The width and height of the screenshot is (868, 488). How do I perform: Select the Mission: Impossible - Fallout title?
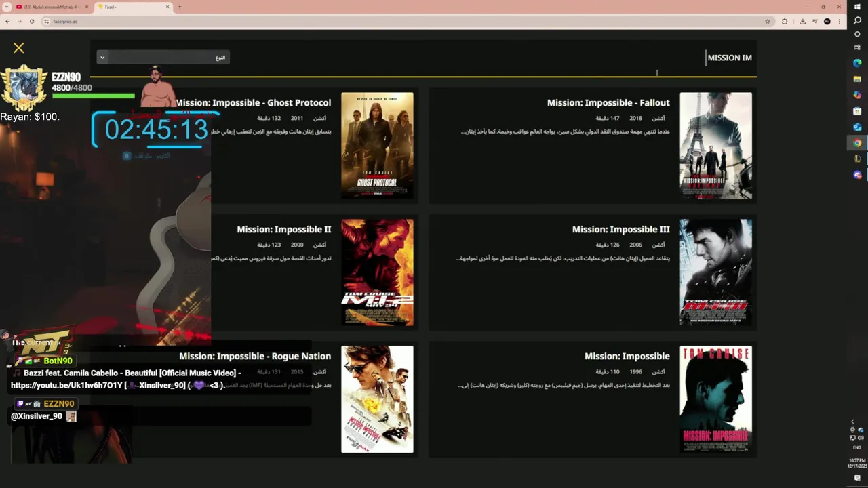(x=608, y=103)
